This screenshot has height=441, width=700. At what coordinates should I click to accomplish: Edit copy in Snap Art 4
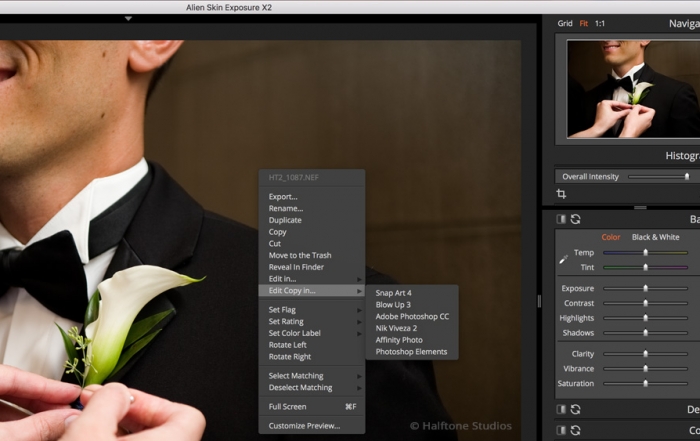point(412,293)
